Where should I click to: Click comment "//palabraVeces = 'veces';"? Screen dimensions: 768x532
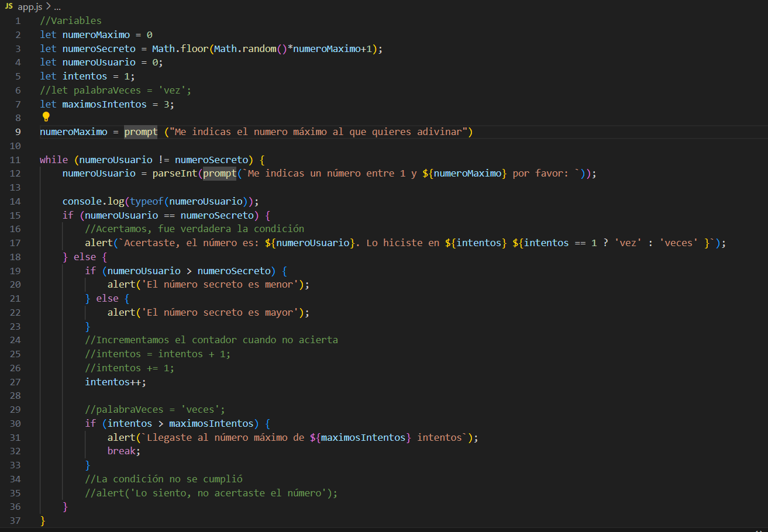[155, 409]
